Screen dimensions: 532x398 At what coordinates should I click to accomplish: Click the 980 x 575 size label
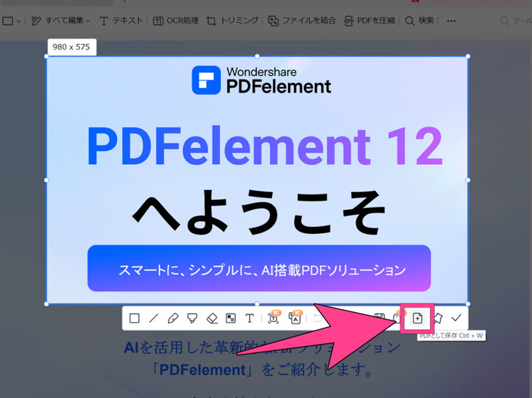point(71,47)
